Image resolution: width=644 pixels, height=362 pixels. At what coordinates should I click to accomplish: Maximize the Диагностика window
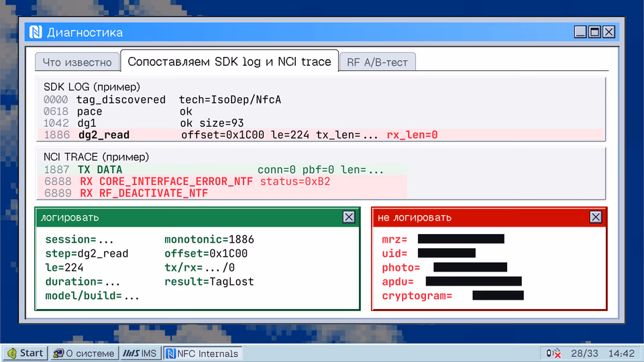(x=594, y=32)
